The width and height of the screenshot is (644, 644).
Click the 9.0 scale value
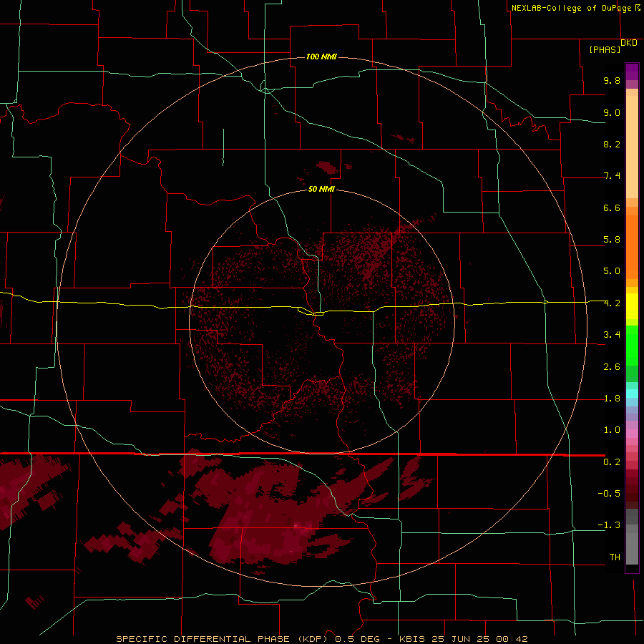point(612,112)
